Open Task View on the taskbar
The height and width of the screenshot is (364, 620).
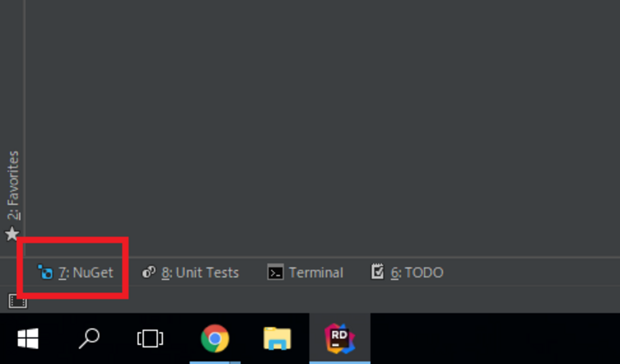(150, 339)
